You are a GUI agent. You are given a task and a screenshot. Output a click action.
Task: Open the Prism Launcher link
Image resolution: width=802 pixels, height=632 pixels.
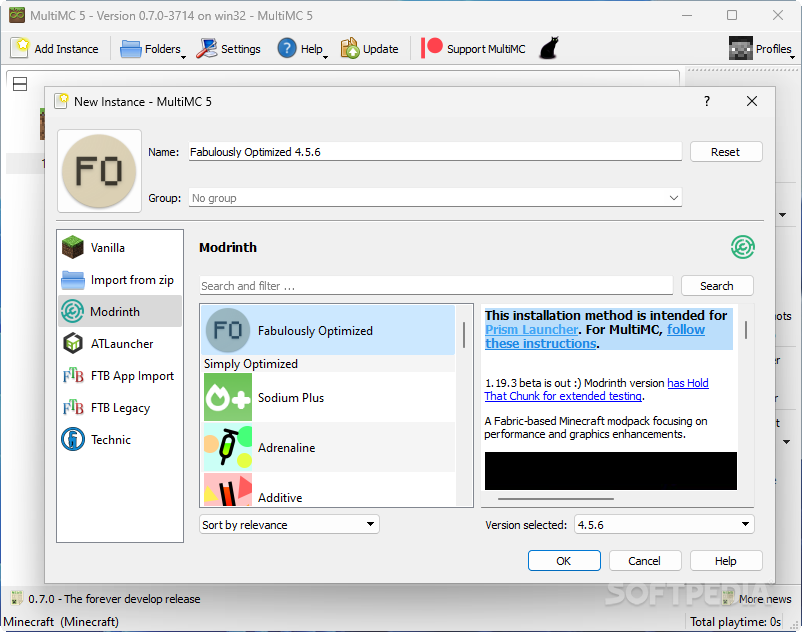click(531, 330)
